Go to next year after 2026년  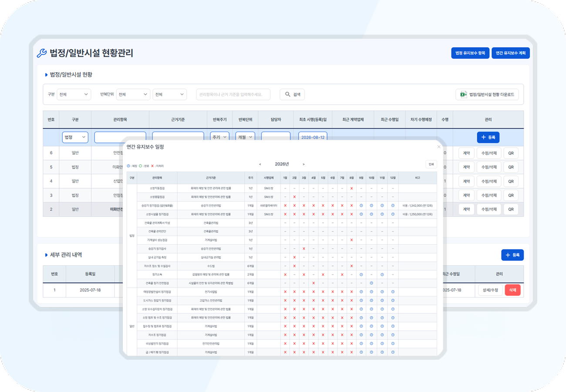click(303, 164)
